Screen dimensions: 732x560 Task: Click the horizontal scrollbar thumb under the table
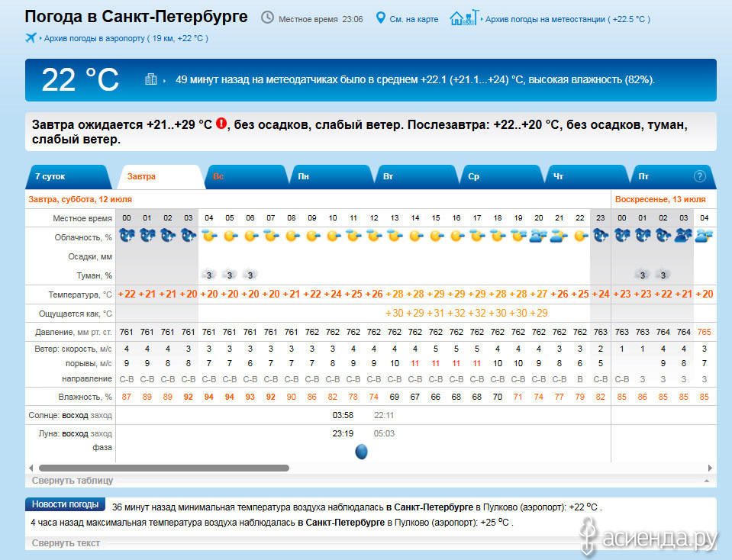[164, 468]
